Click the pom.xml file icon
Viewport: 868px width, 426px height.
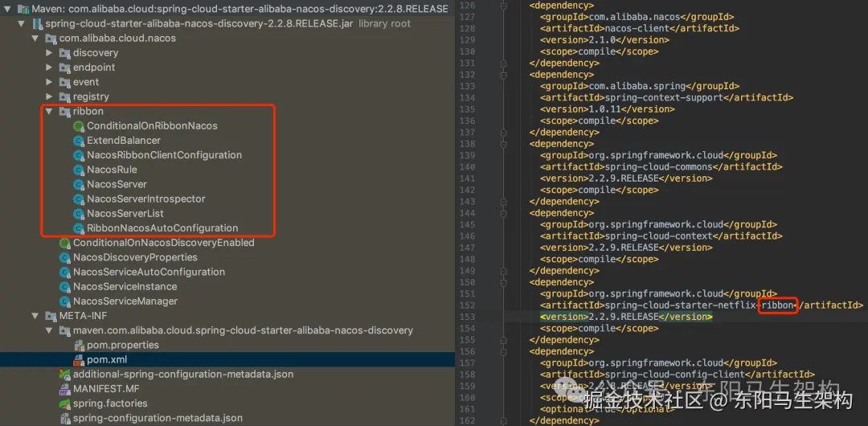click(79, 359)
